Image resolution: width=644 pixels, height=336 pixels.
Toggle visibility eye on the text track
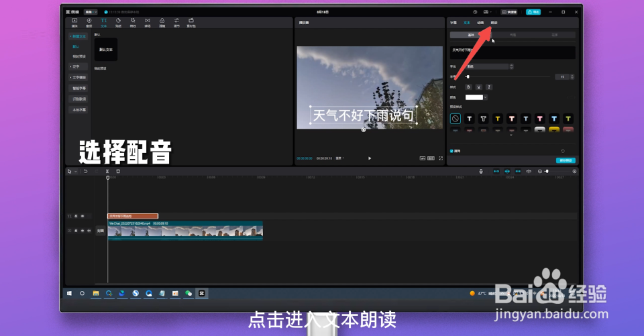(x=83, y=216)
